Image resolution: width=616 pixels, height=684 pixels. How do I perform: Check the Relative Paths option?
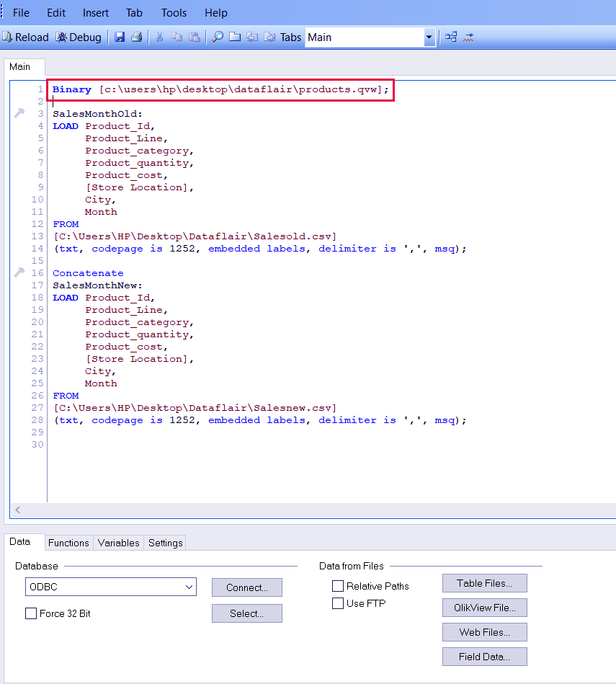tap(337, 586)
